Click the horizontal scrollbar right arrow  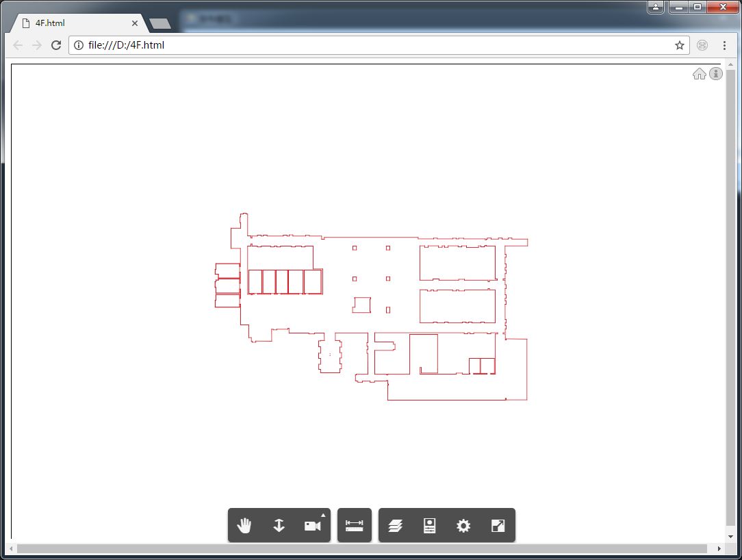(719, 548)
